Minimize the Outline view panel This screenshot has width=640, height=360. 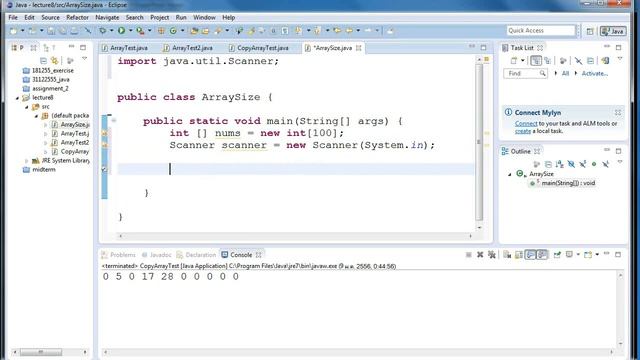(x=607, y=150)
